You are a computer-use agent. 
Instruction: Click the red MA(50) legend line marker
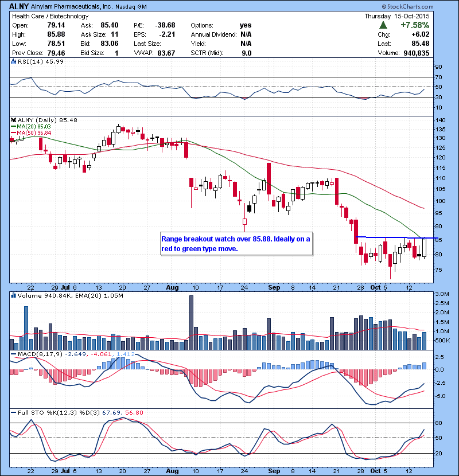(13, 133)
